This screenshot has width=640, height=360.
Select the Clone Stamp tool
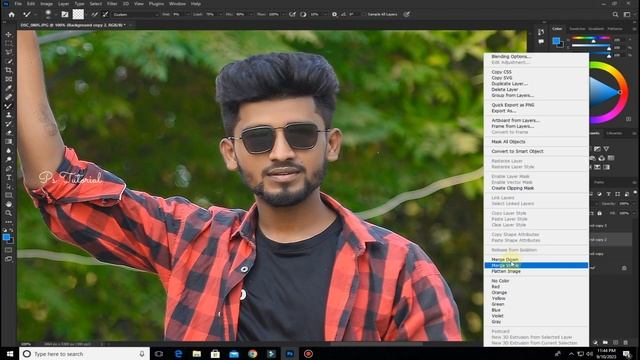tap(9, 115)
